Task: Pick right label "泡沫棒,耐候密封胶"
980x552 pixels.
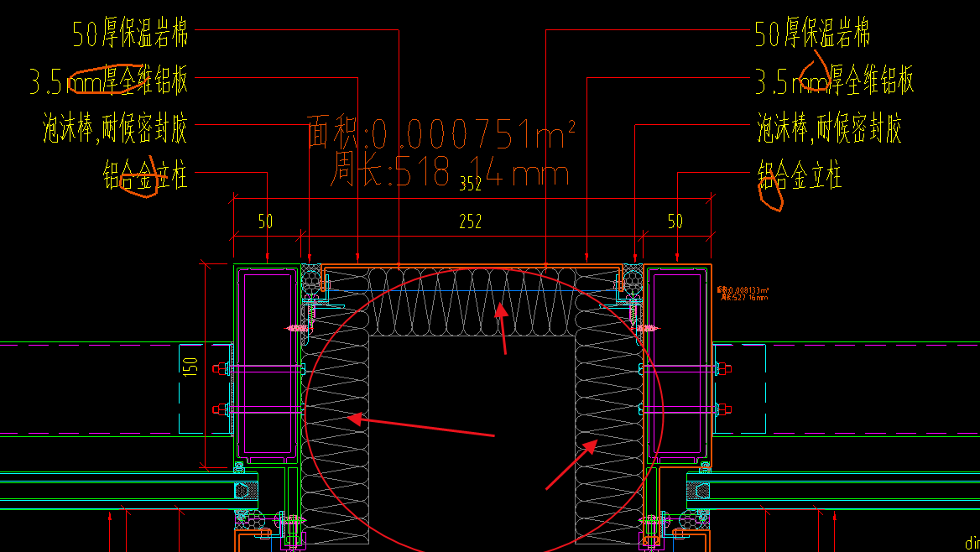Action: coord(829,128)
